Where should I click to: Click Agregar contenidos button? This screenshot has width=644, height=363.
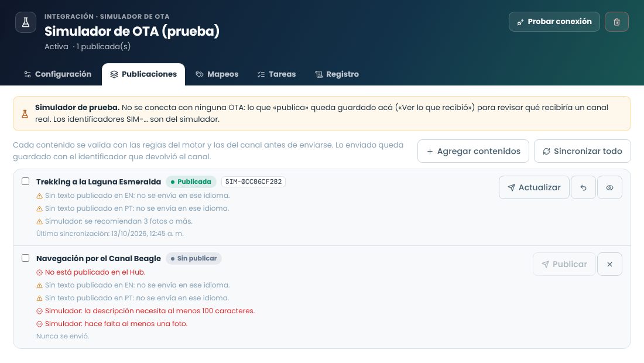click(473, 151)
